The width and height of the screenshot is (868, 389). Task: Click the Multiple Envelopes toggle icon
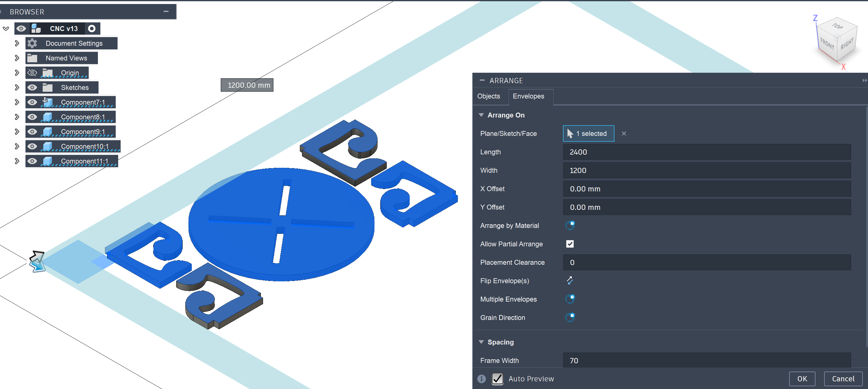570,299
